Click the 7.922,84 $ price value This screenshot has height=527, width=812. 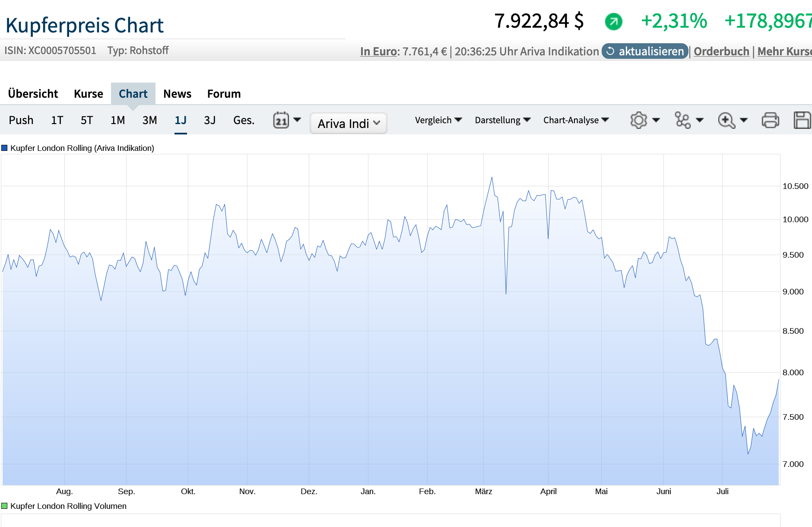pyautogui.click(x=539, y=21)
